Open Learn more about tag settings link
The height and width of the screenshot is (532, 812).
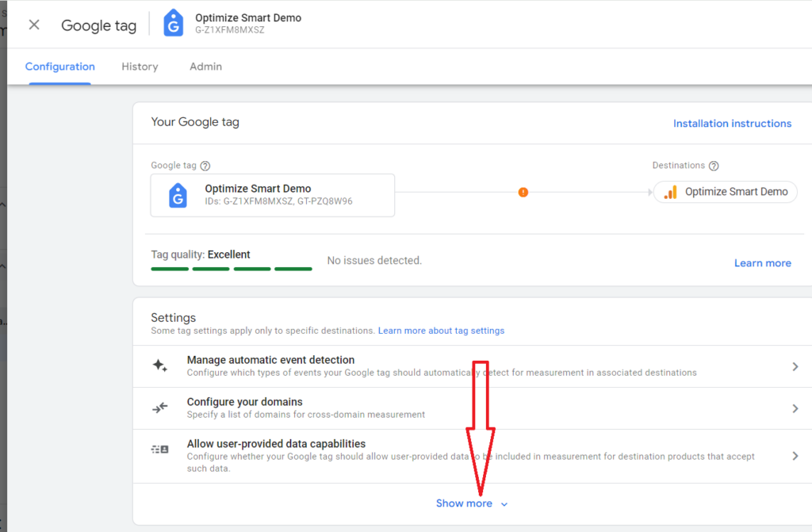[441, 331]
